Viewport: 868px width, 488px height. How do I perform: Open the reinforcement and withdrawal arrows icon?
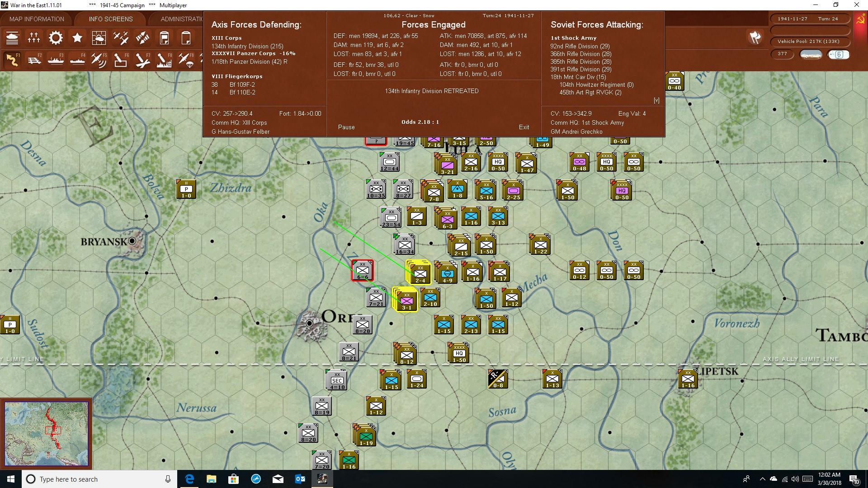coord(142,38)
